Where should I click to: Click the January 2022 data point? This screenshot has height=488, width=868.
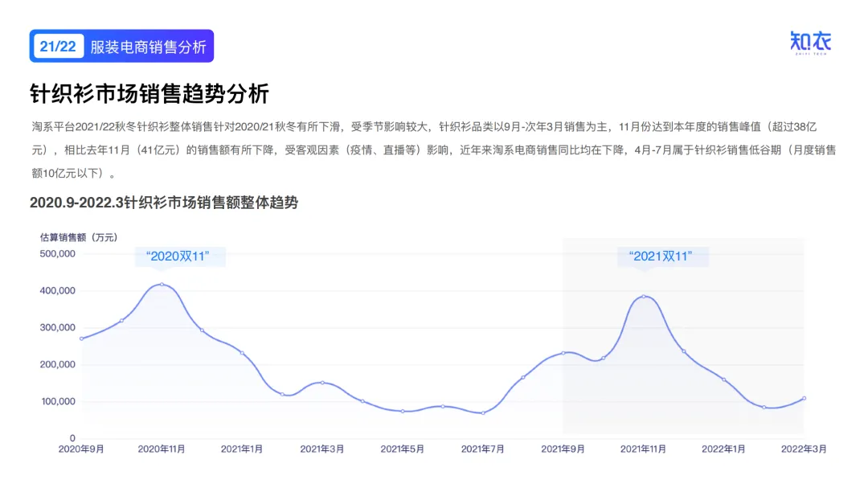click(723, 379)
